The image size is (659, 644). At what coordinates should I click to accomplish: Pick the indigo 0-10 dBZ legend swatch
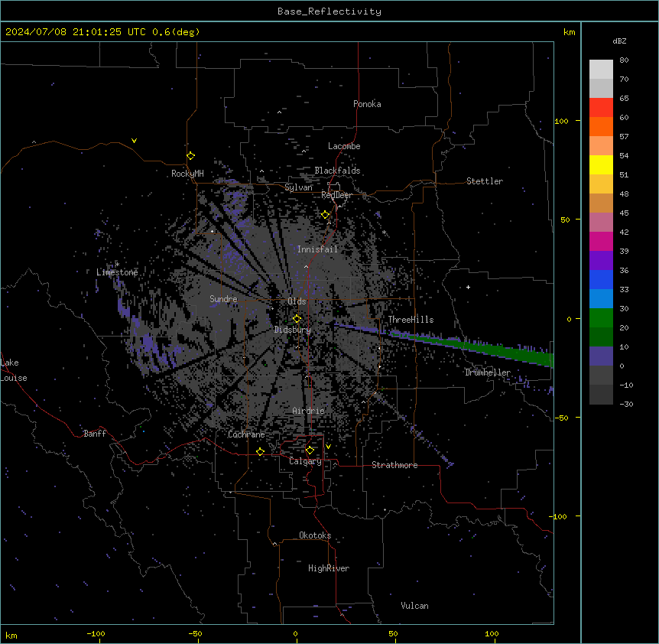pyautogui.click(x=601, y=356)
